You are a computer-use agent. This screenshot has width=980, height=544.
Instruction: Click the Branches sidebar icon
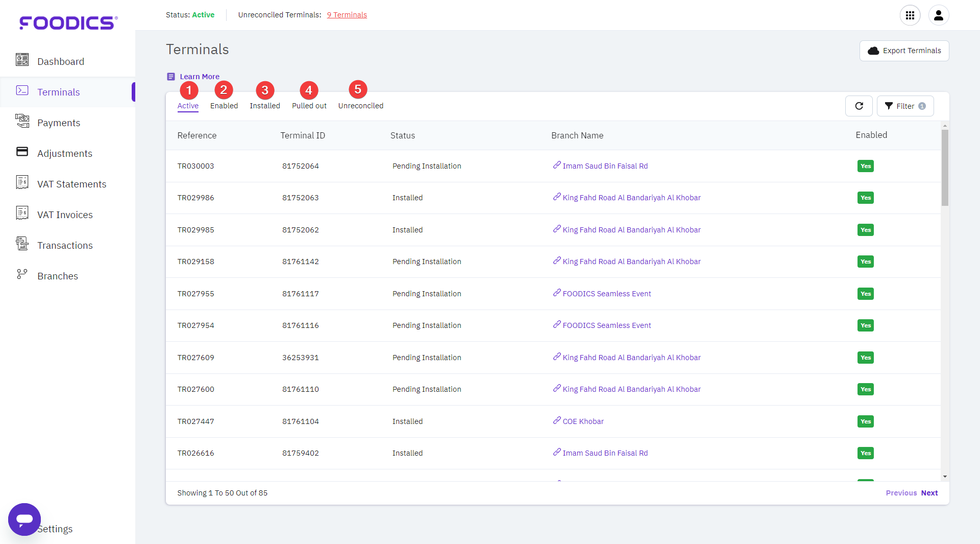[22, 274]
